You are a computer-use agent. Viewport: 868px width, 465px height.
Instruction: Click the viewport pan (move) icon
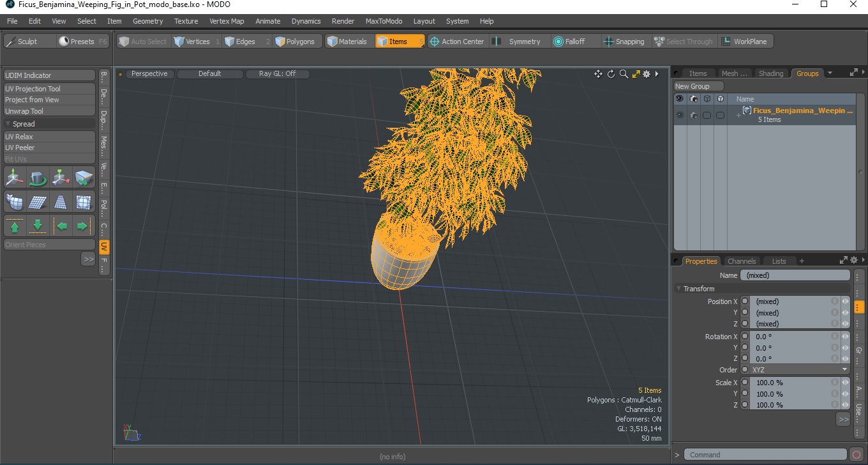pos(598,74)
